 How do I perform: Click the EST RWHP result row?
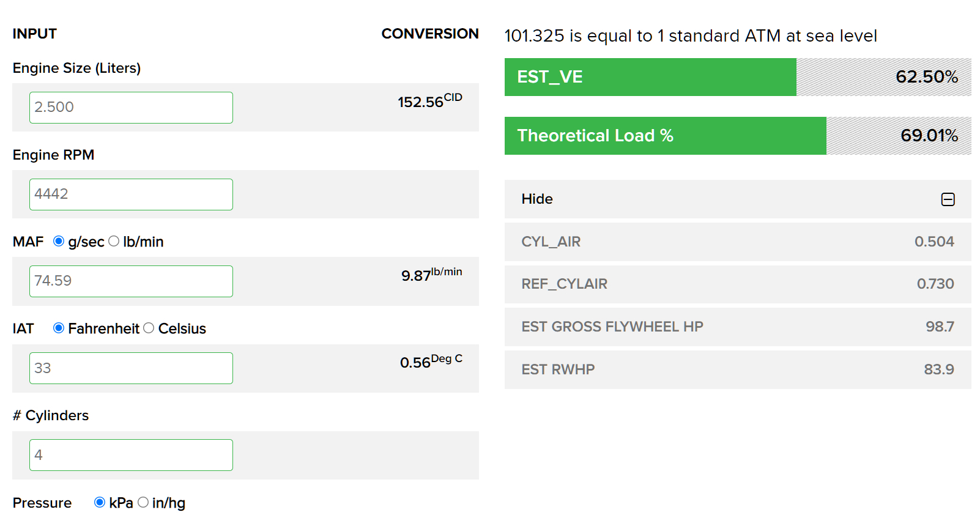(737, 369)
